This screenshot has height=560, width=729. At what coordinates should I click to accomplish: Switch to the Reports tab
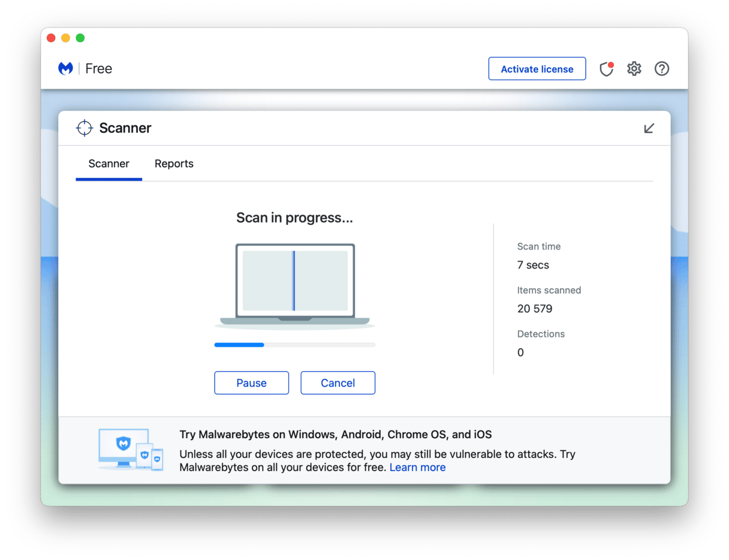pos(174,164)
